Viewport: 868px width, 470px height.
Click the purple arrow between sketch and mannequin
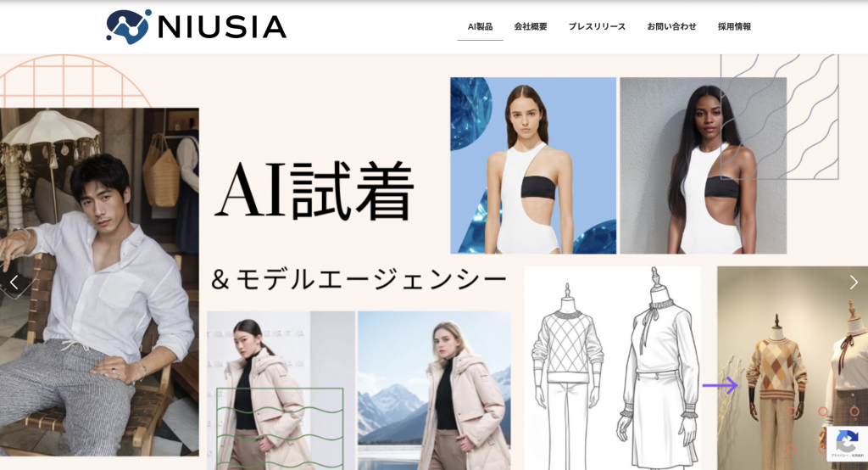(x=721, y=385)
